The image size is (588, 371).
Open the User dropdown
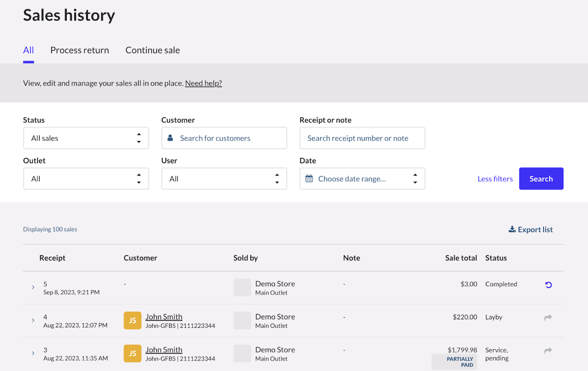tap(224, 179)
